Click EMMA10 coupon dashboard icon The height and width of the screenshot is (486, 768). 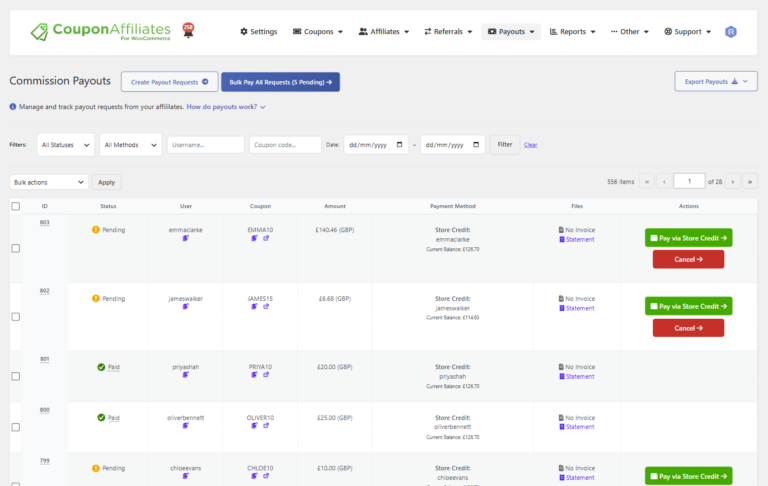pyautogui.click(x=254, y=238)
